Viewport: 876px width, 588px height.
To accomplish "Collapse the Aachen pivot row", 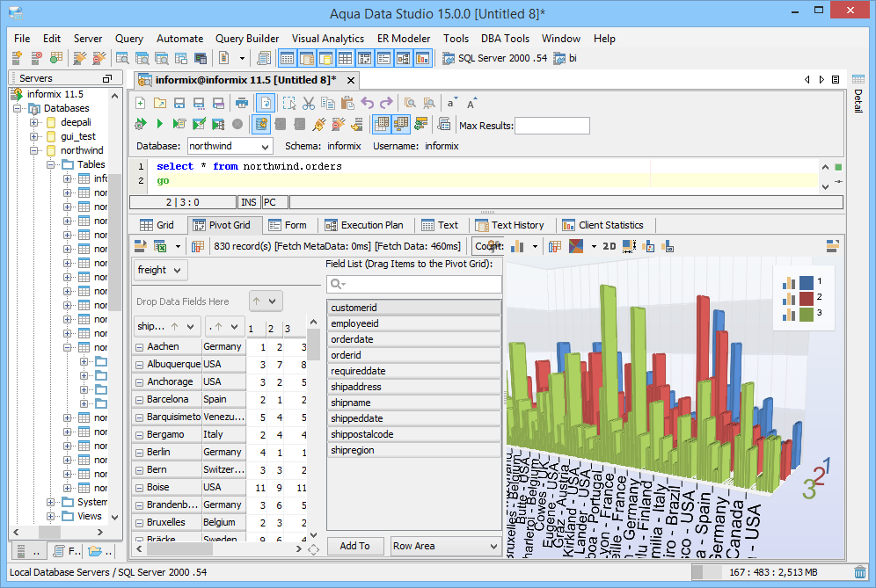I will [139, 347].
